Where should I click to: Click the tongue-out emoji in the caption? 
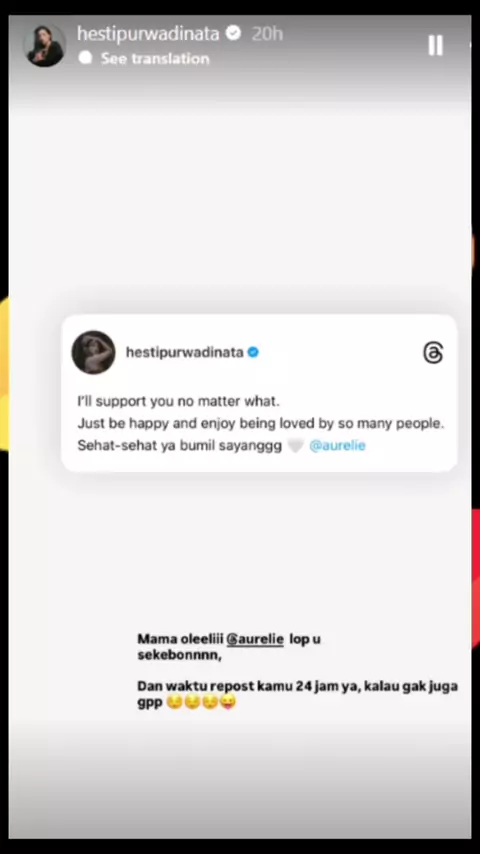pos(228,703)
